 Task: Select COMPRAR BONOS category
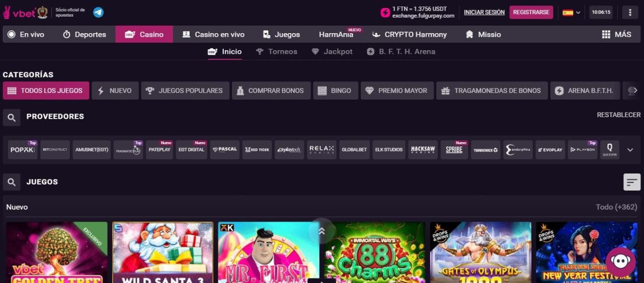point(271,90)
